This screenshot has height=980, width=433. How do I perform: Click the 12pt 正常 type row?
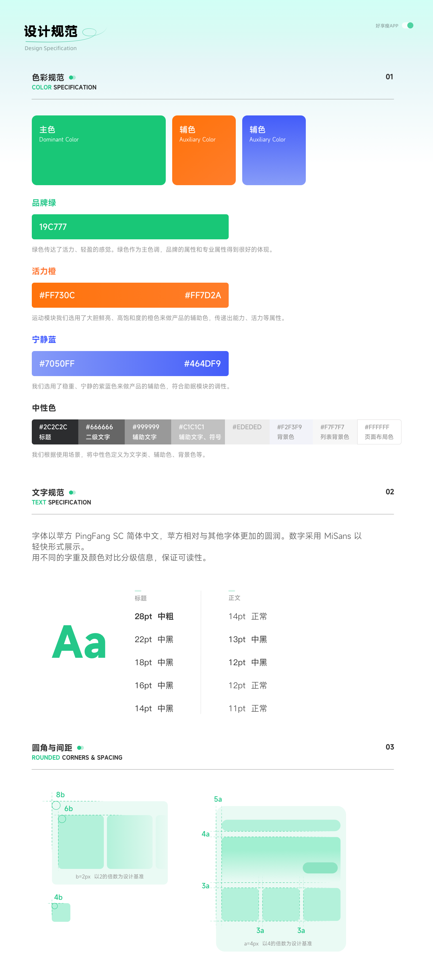click(x=248, y=685)
